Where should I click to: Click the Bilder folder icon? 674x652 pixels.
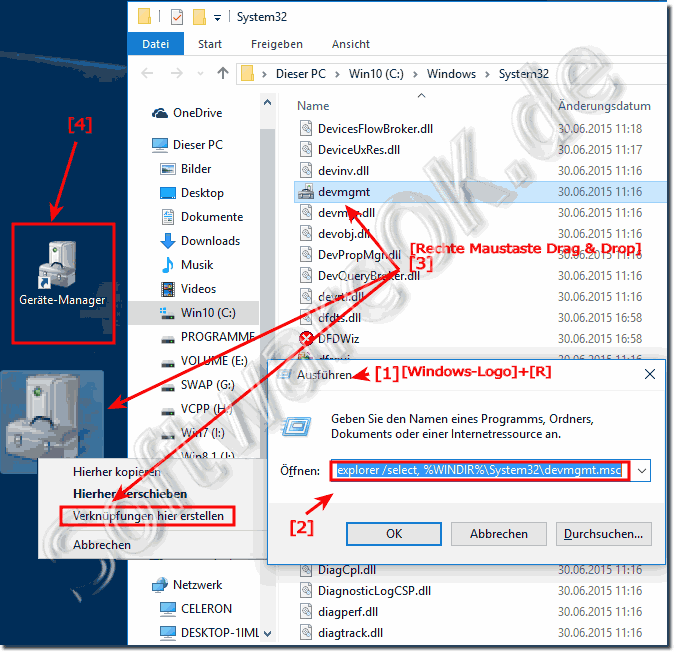168,169
